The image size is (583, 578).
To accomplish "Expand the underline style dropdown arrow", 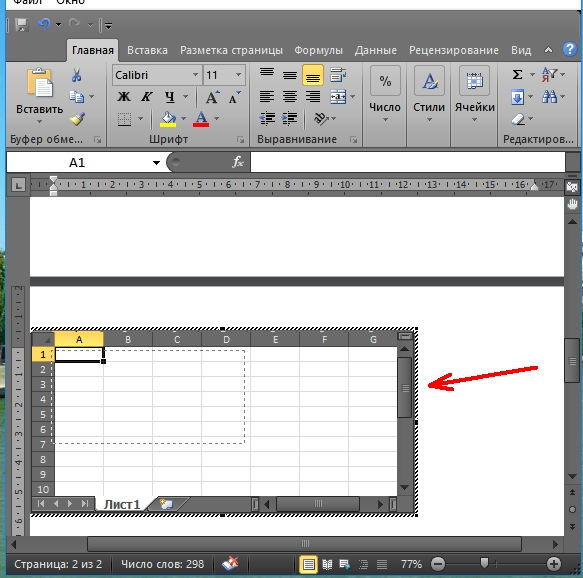I will 185,97.
